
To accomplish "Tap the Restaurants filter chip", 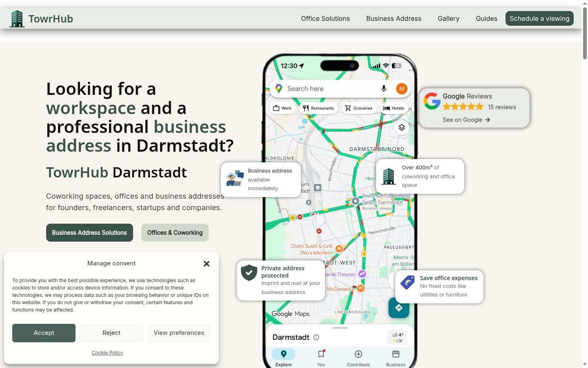I will [x=318, y=108].
